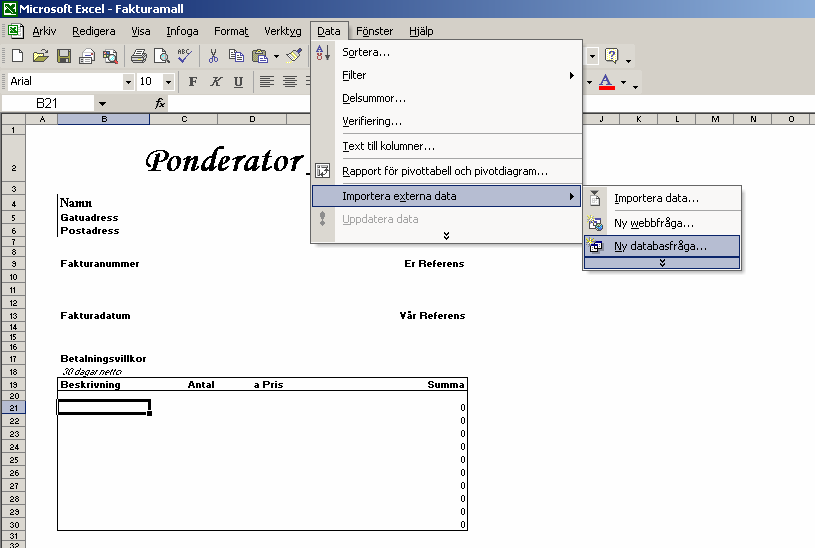815x548 pixels.
Task: Toggle underline U formatting
Action: tap(239, 82)
